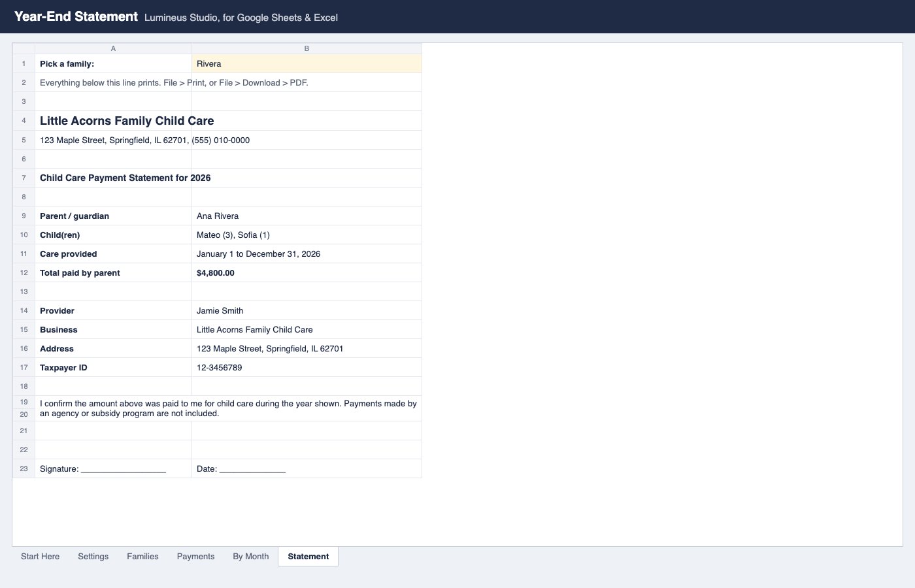Click the "Signature:" line cell
The height and width of the screenshot is (588, 915).
click(x=113, y=469)
